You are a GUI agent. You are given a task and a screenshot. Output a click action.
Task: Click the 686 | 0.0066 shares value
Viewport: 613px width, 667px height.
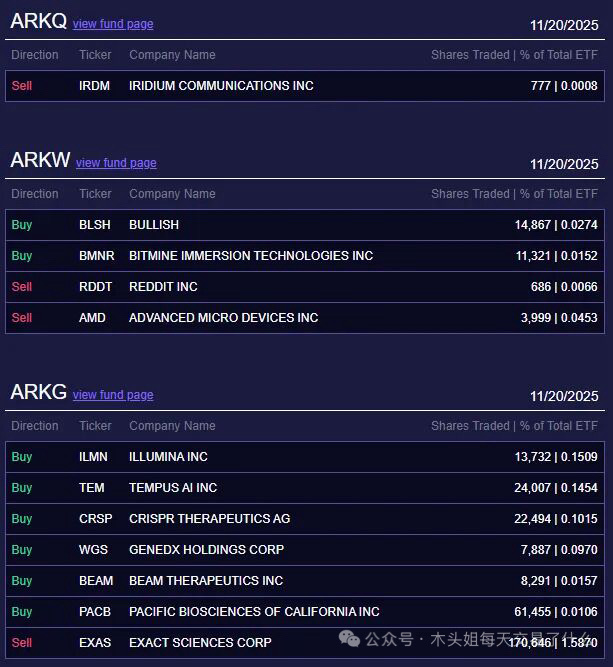click(564, 287)
